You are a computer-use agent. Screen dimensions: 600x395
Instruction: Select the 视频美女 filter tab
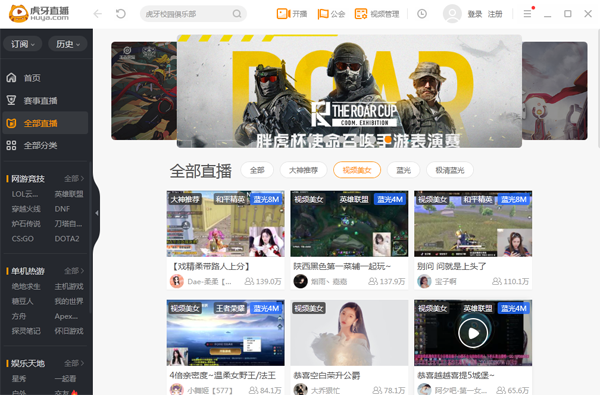coord(357,170)
